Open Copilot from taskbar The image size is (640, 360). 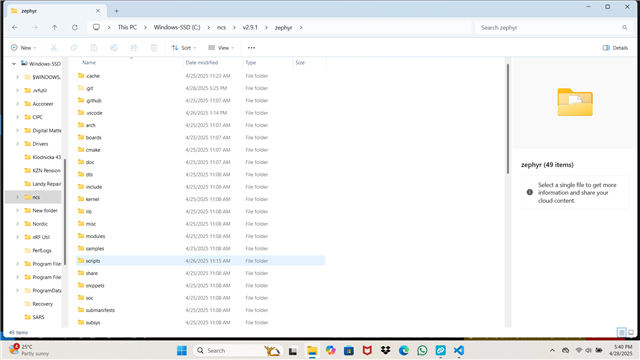(x=330, y=350)
